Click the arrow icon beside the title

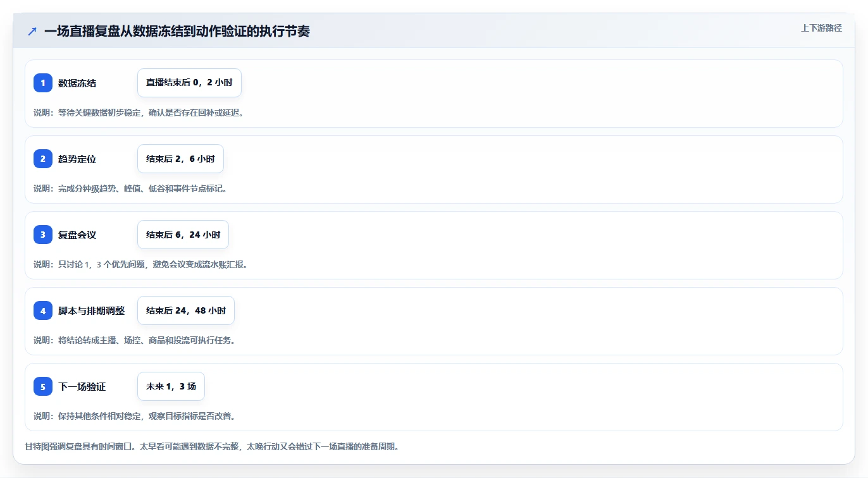click(x=32, y=31)
